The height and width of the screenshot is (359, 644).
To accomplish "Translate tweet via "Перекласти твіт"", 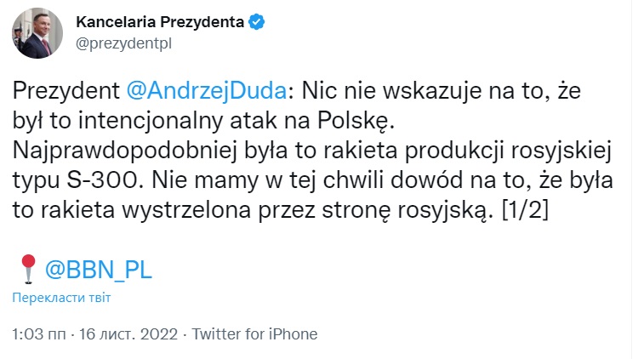I will click(61, 299).
